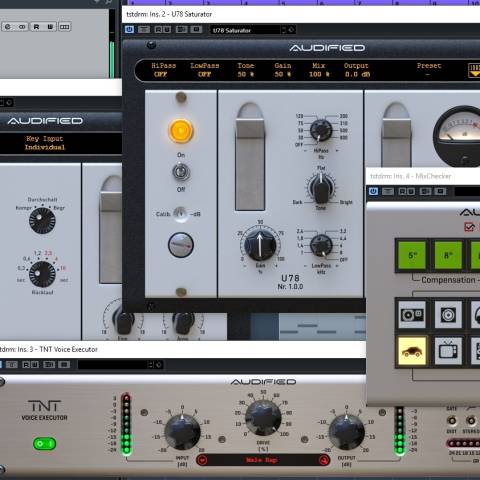The image size is (480, 480).
Task: Toggle the green TNT Voice Executor power switch
Action: (45, 444)
